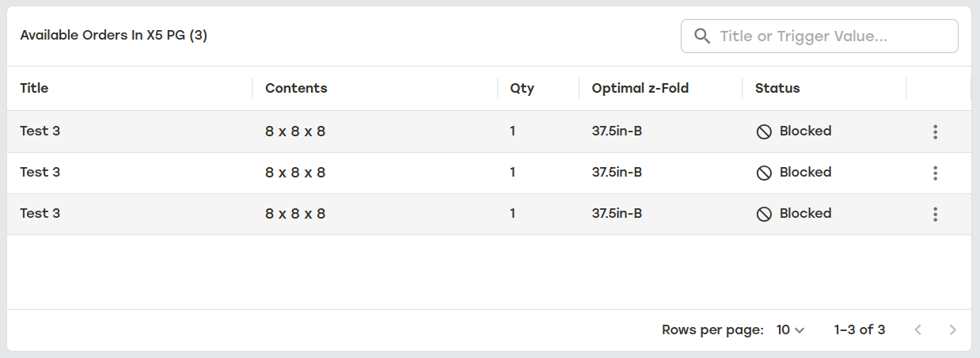Focus the Title or Trigger Value search field

pos(819,36)
